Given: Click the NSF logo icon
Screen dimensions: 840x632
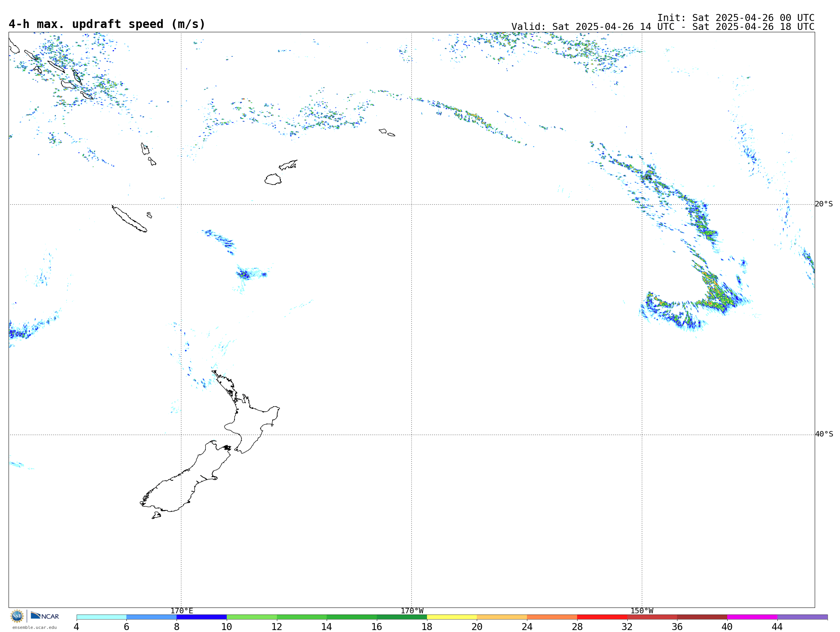Looking at the screenshot, I should (17, 616).
